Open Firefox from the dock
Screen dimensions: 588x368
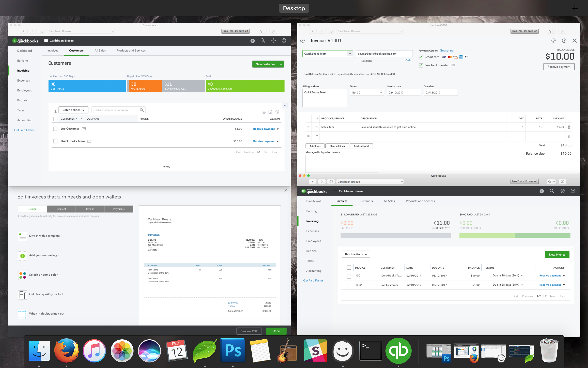pos(67,350)
